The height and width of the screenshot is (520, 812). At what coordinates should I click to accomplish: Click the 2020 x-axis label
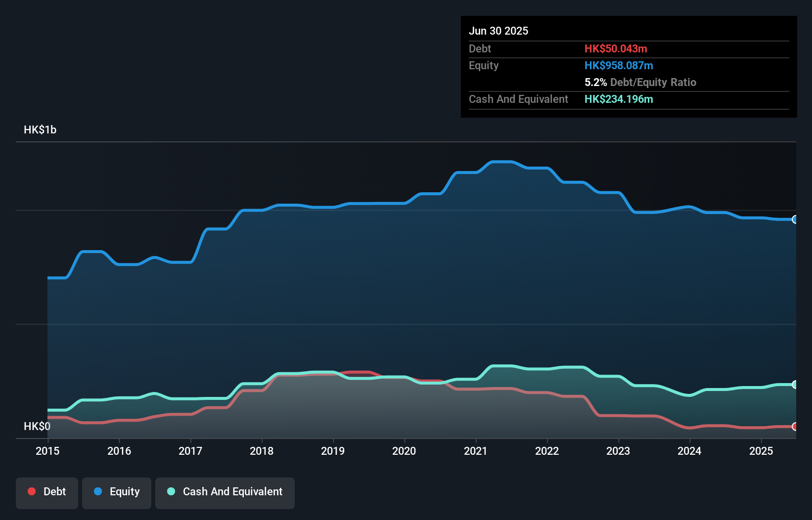(x=404, y=451)
